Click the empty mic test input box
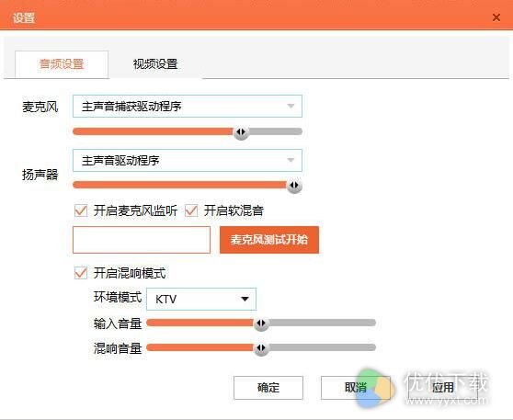This screenshot has height=420, width=513. coord(142,240)
